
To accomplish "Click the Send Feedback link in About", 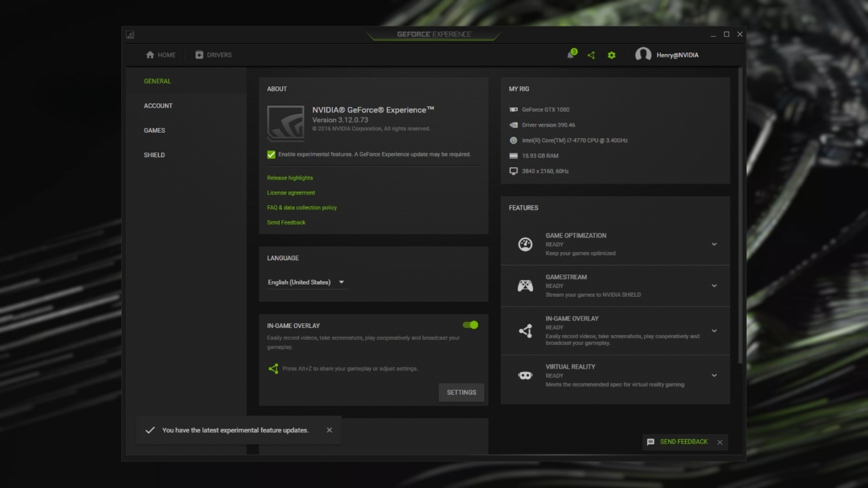I will [x=286, y=222].
